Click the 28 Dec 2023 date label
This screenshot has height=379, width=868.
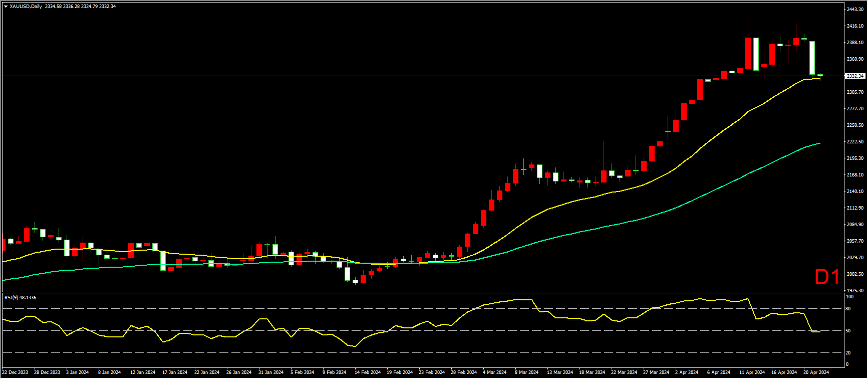pyautogui.click(x=47, y=372)
